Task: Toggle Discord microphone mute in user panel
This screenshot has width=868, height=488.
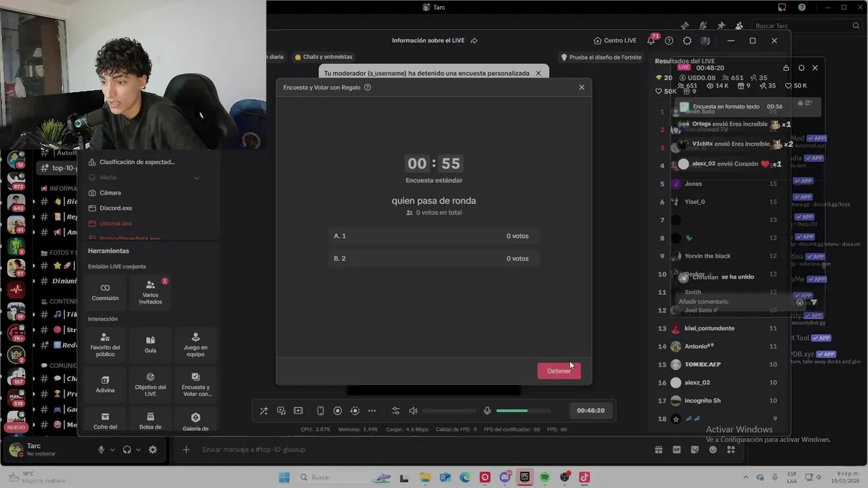Action: tap(101, 449)
